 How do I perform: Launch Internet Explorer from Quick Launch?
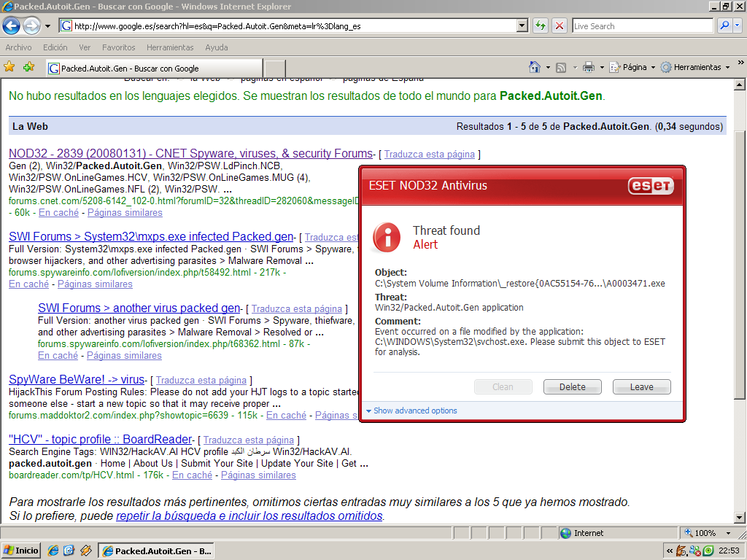click(53, 551)
